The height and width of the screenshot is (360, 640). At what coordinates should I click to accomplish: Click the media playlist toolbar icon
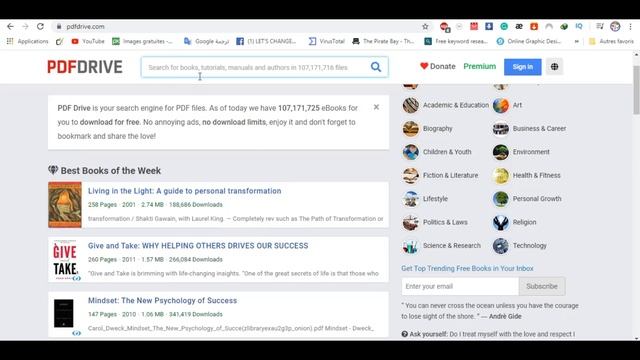click(600, 27)
